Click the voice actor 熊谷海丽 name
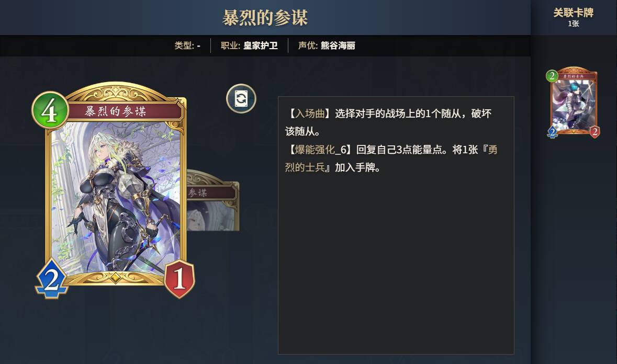 click(338, 45)
